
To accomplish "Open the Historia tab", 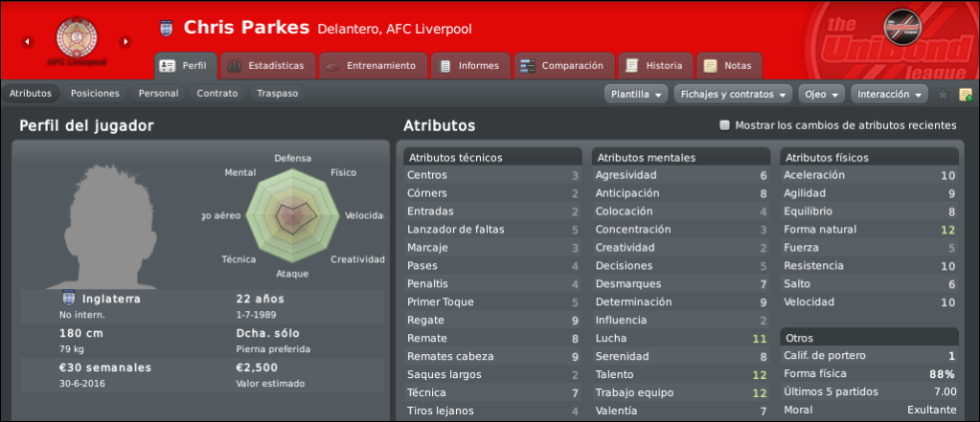I will coord(655,65).
